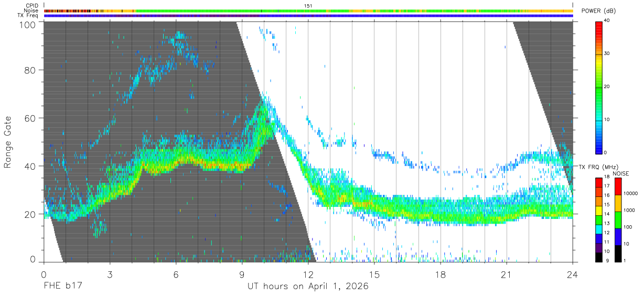Click the noise legend label 100
The image size is (644, 297).
coord(628,227)
